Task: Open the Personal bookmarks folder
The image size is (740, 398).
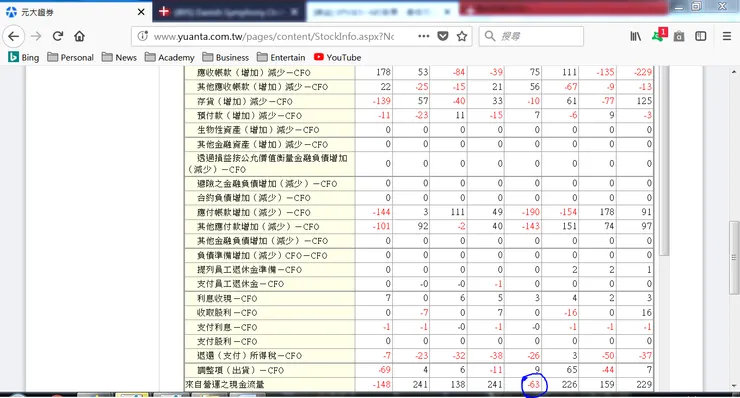Action: (x=70, y=58)
